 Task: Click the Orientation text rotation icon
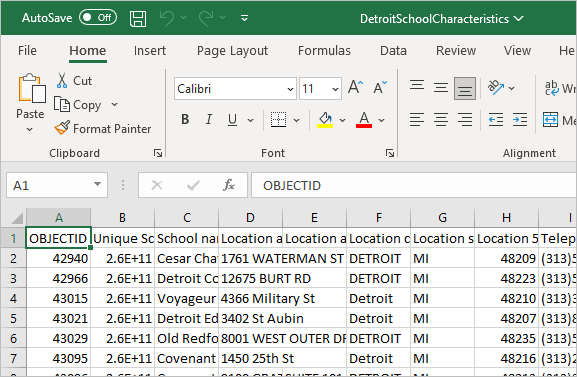[x=496, y=88]
